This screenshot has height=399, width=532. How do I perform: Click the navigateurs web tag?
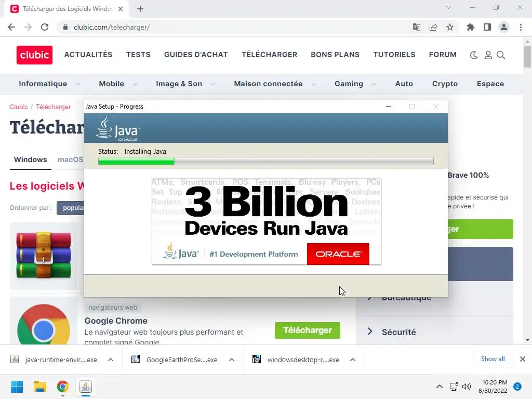(113, 308)
